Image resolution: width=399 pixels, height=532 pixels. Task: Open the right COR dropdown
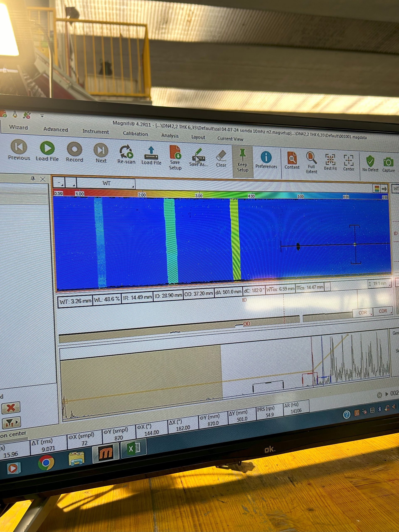[383, 311]
